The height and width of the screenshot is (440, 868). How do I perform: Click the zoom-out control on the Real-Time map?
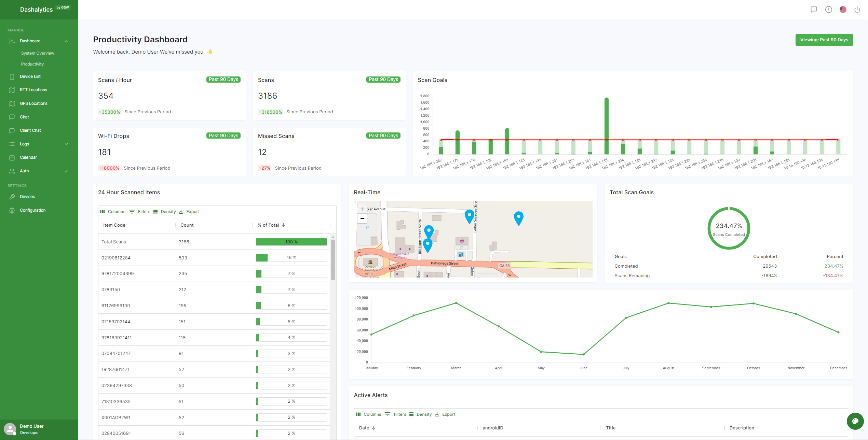point(362,218)
